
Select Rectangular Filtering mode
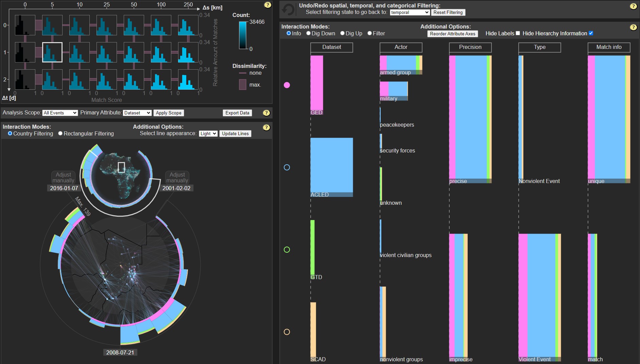coord(60,133)
